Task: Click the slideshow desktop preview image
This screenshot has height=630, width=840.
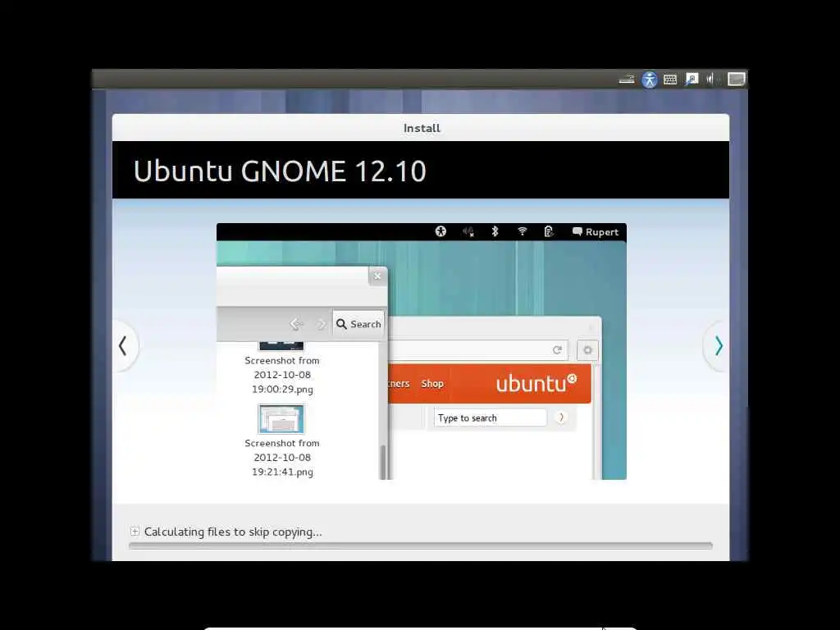Action: pos(421,351)
